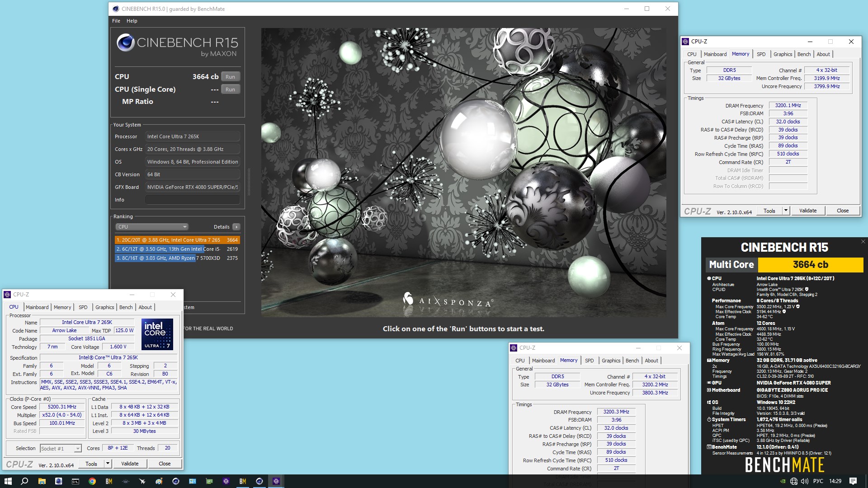The height and width of the screenshot is (488, 868).
Task: Open network status tray icon
Action: pos(794,481)
